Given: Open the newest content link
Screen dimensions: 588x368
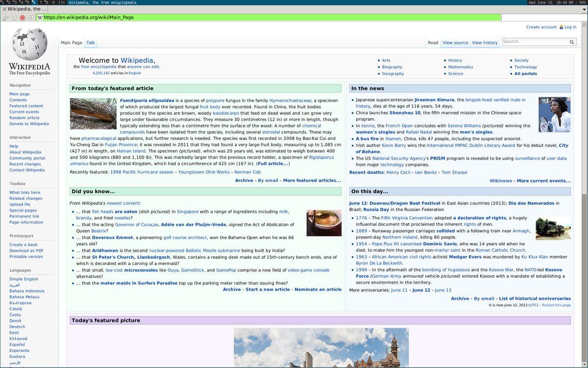Looking at the screenshot, I should (x=123, y=203).
